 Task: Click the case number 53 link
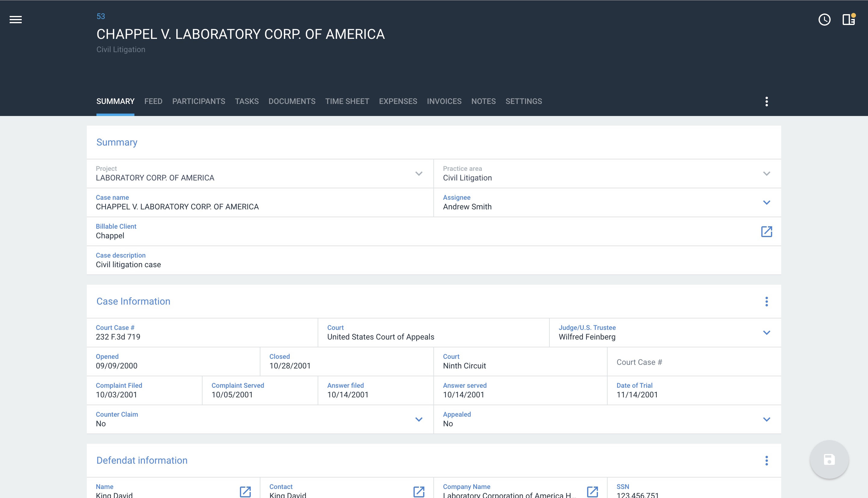coord(101,16)
